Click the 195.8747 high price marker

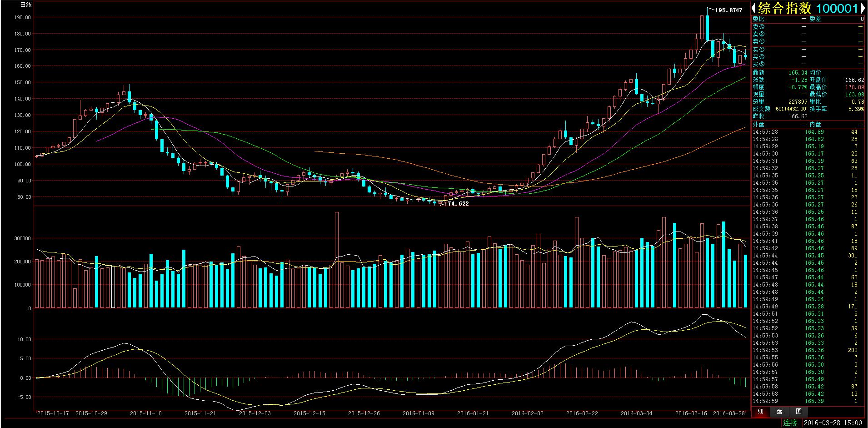click(x=728, y=10)
